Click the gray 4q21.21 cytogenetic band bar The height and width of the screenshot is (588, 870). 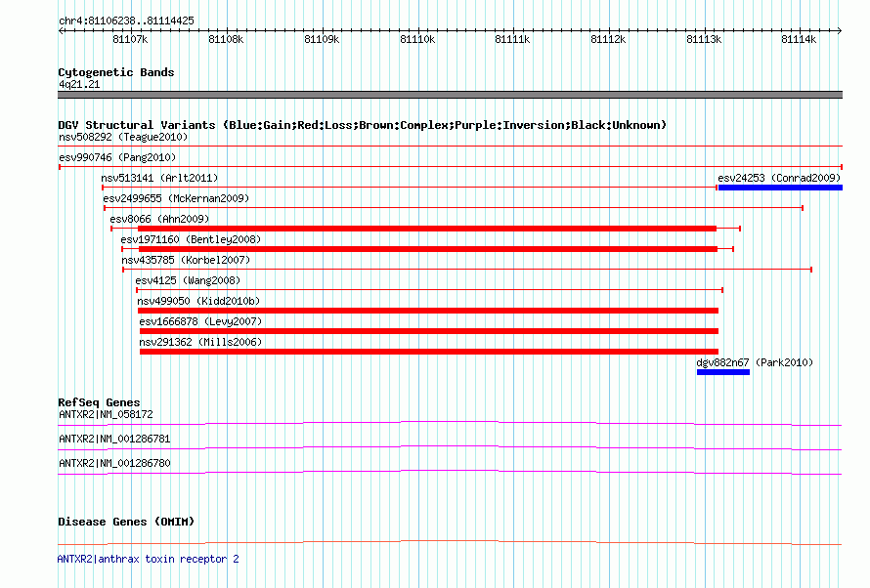pyautogui.click(x=450, y=95)
